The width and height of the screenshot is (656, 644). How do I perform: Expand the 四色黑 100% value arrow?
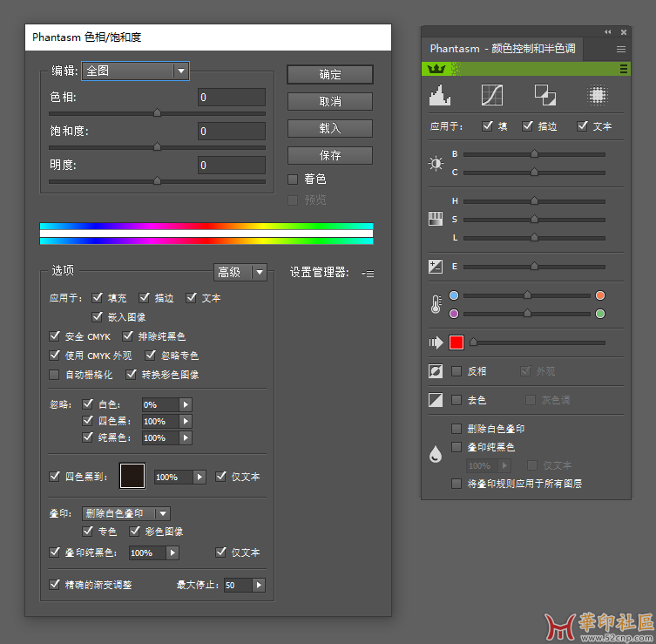(x=186, y=422)
